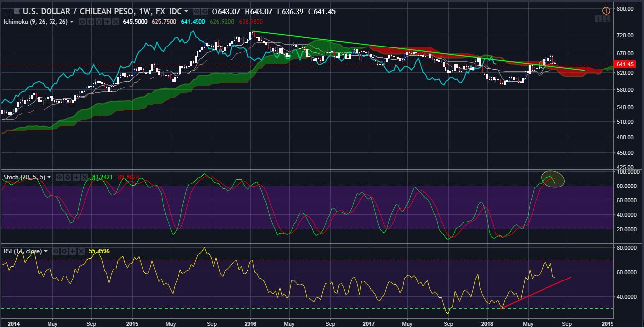
Task: Open settings gear of the main USD/CLP series
Action: point(204,11)
